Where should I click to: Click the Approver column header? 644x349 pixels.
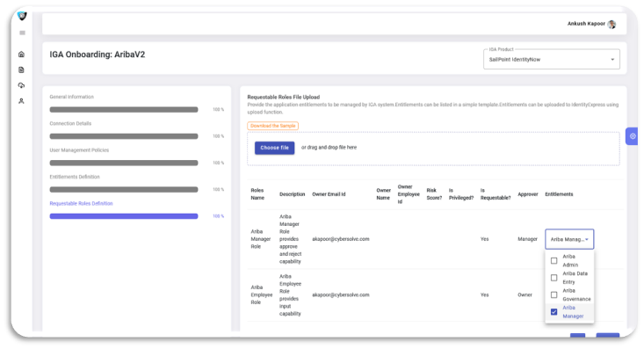coord(528,194)
